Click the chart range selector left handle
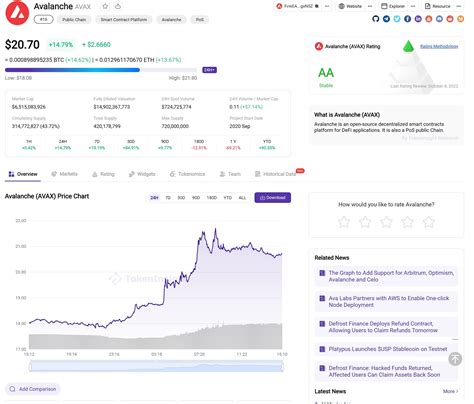 tap(30, 367)
